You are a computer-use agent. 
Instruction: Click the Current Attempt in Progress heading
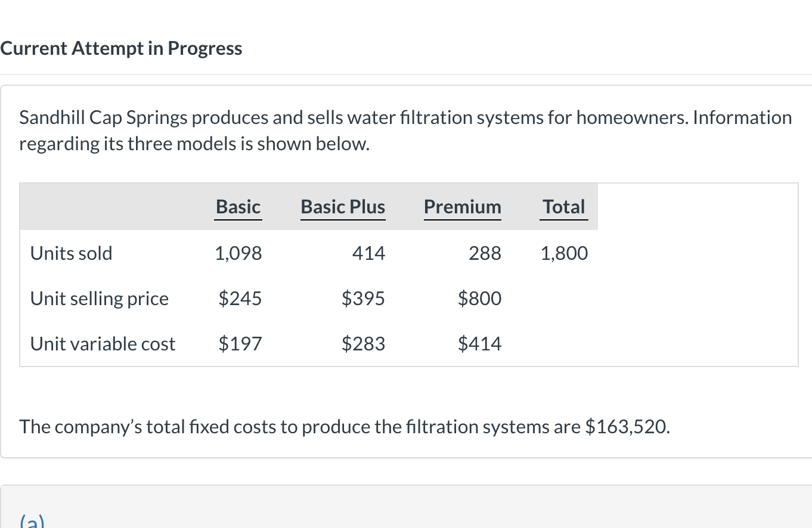pyautogui.click(x=121, y=48)
